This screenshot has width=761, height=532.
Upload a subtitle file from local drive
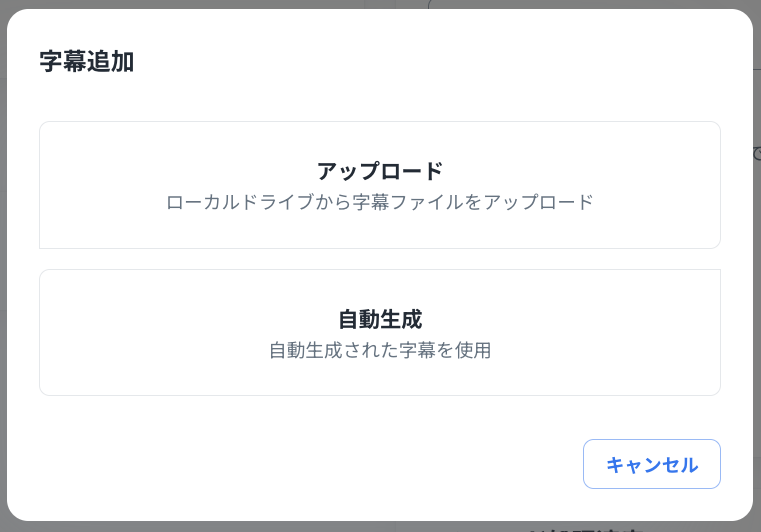[x=380, y=185]
